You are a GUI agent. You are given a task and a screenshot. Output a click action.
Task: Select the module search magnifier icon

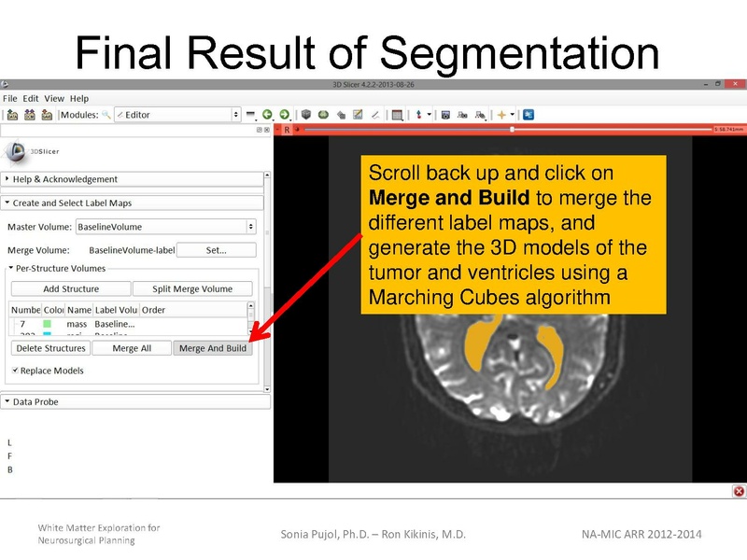(106, 115)
